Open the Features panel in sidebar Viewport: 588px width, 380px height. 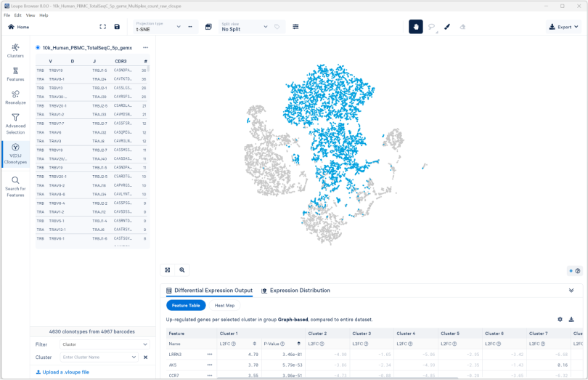point(15,73)
